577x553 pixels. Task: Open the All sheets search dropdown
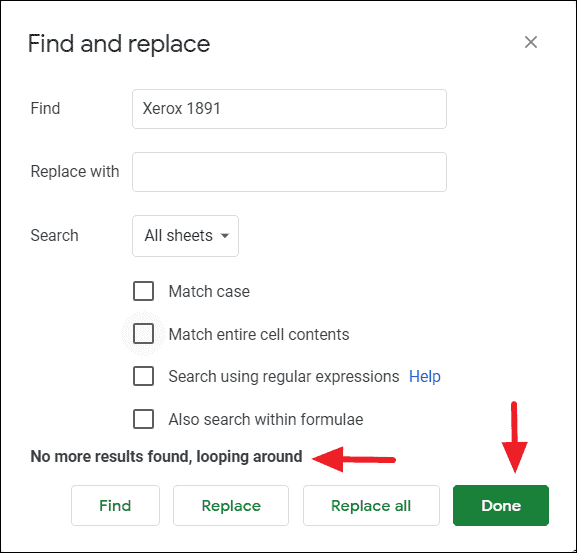pyautogui.click(x=185, y=236)
